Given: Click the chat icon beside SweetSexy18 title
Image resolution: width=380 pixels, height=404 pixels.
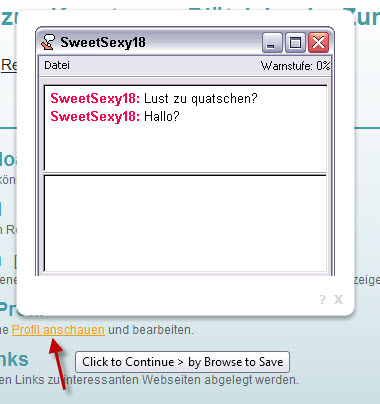Looking at the screenshot, I should click(x=48, y=42).
